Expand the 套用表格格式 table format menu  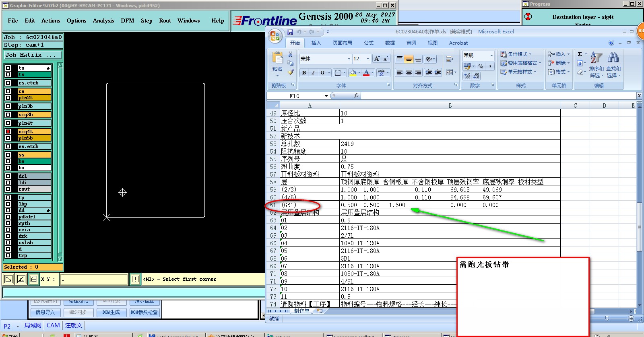coord(521,63)
